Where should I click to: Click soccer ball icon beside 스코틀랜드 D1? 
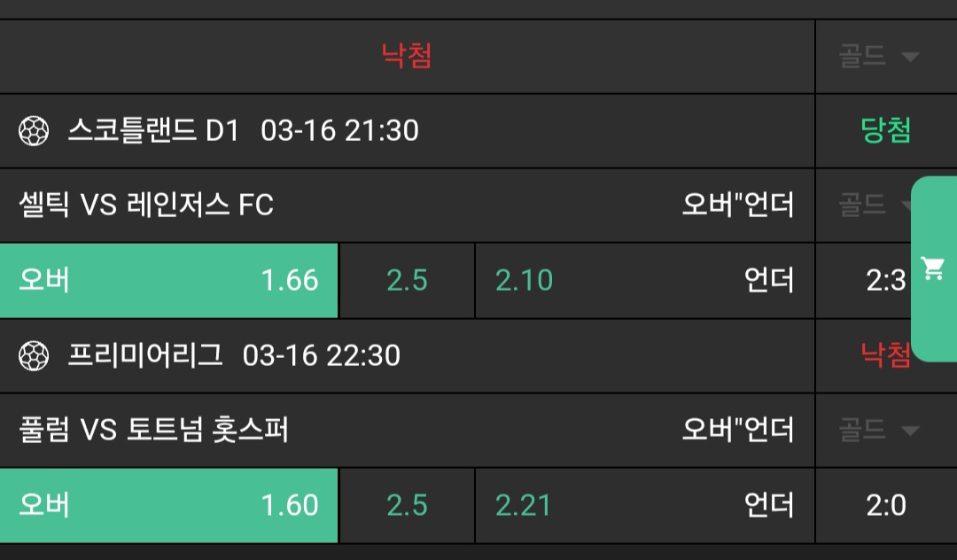[x=34, y=132]
